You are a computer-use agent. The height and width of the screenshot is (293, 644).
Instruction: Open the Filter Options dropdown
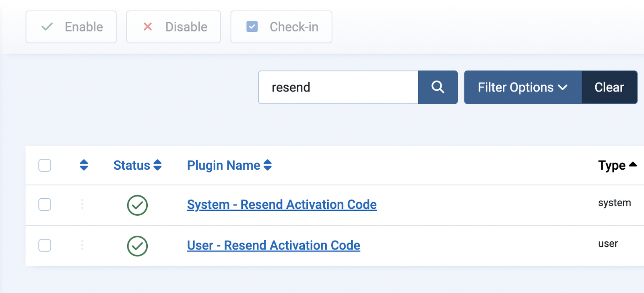523,87
